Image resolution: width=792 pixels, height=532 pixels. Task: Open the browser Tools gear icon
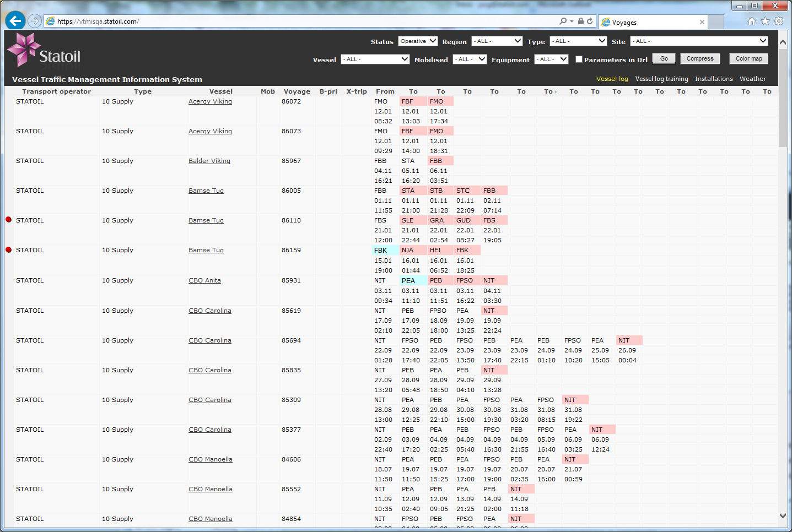click(779, 21)
